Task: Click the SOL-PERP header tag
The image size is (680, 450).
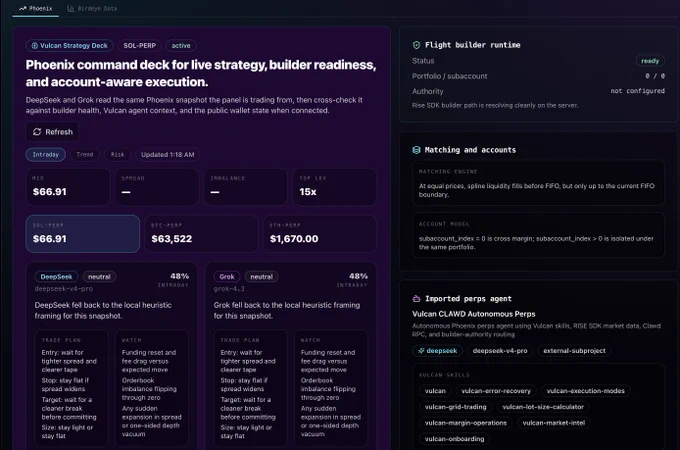Action: 139,46
